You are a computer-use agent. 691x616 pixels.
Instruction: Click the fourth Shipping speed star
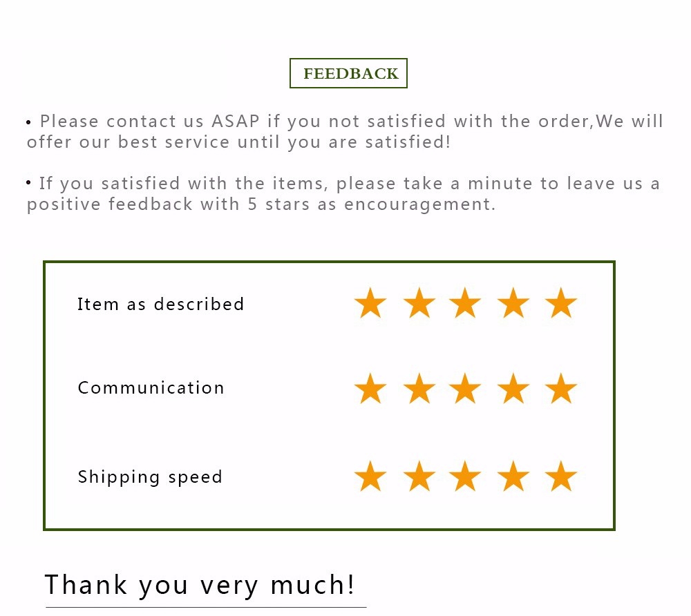pyautogui.click(x=513, y=477)
